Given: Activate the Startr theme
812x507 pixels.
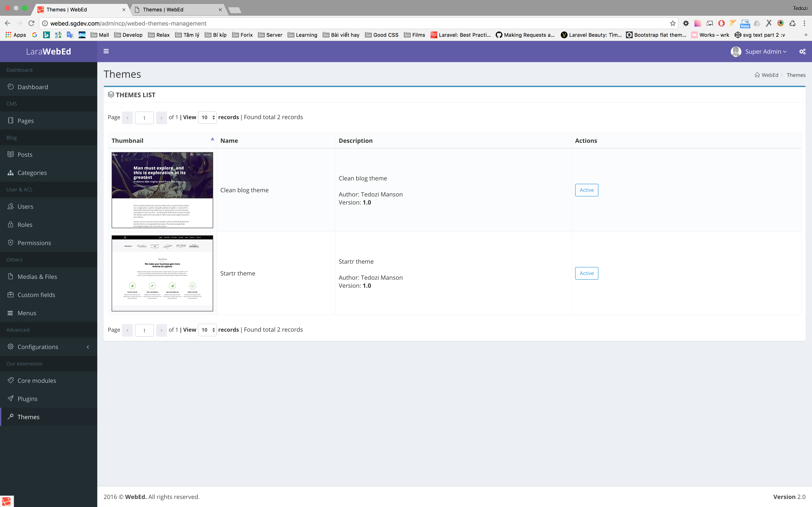Looking at the screenshot, I should tap(586, 273).
